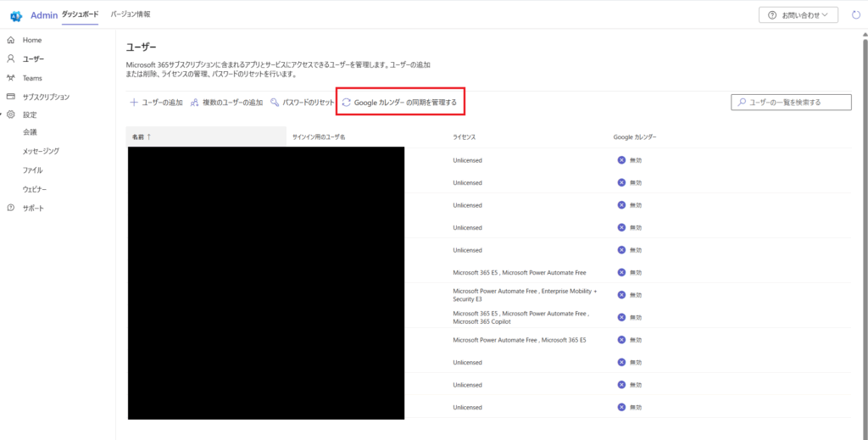Switch to the ダッシュボード tab
Image resolution: width=868 pixels, height=440 pixels.
click(80, 14)
